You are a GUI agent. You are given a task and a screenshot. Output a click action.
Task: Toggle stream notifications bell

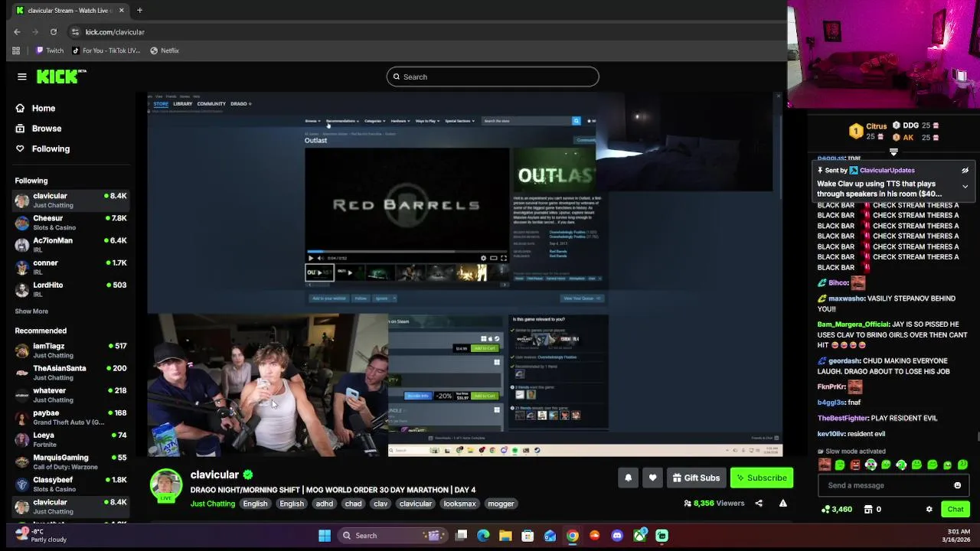pos(629,478)
